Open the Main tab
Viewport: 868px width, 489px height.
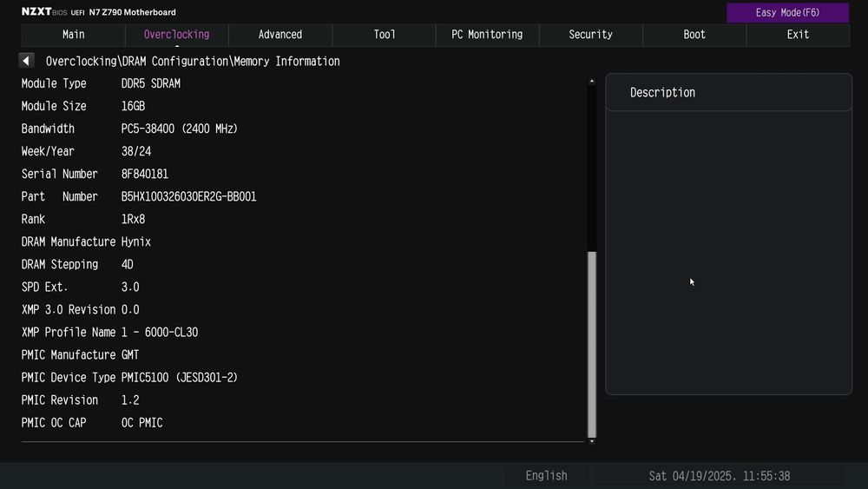click(x=74, y=35)
